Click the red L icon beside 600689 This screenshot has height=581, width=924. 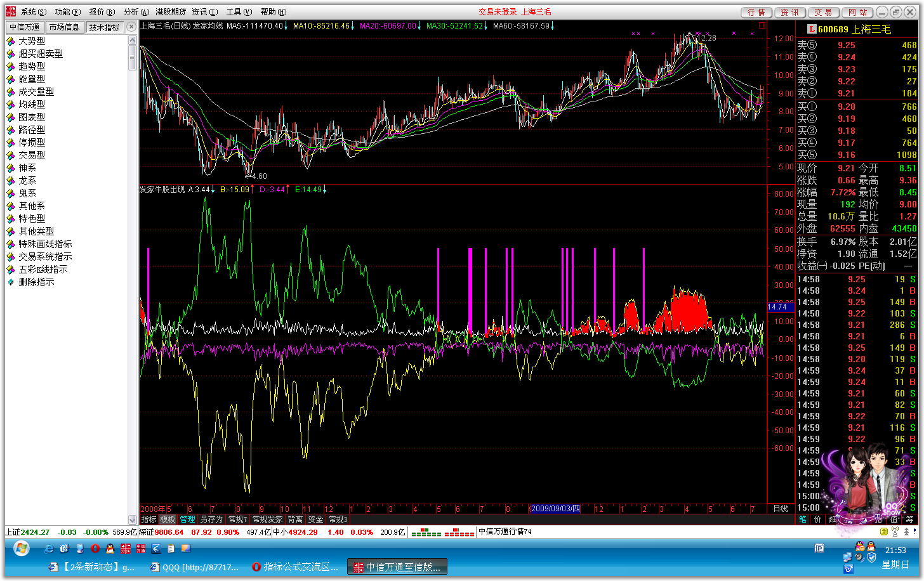tap(811, 29)
